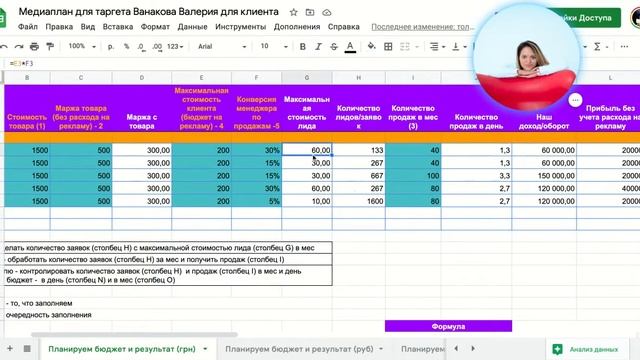Select cell with value 667
This screenshot has height=360, width=640.
point(359,176)
